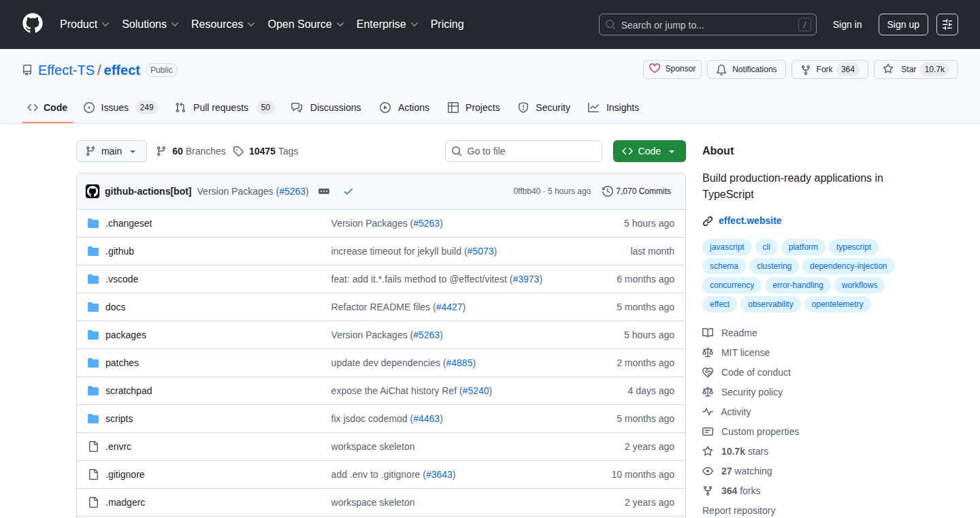
Task: Click the Sign up button
Action: (x=903, y=25)
